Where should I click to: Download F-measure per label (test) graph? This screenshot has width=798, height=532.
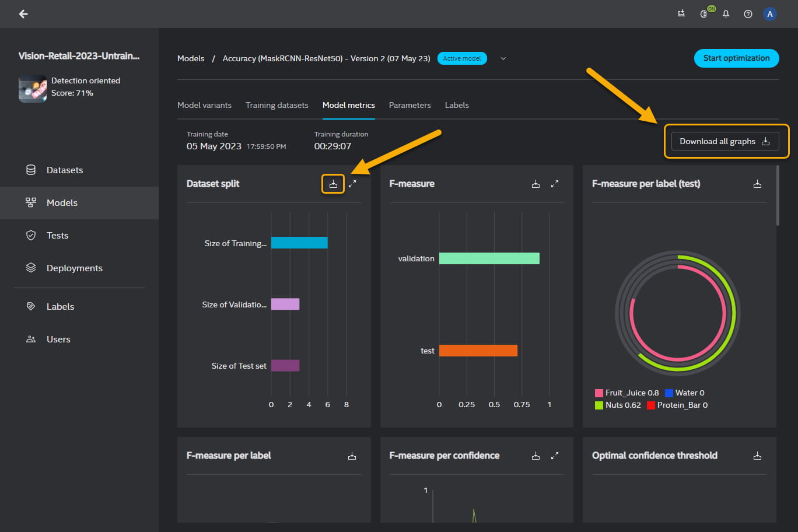coord(757,184)
